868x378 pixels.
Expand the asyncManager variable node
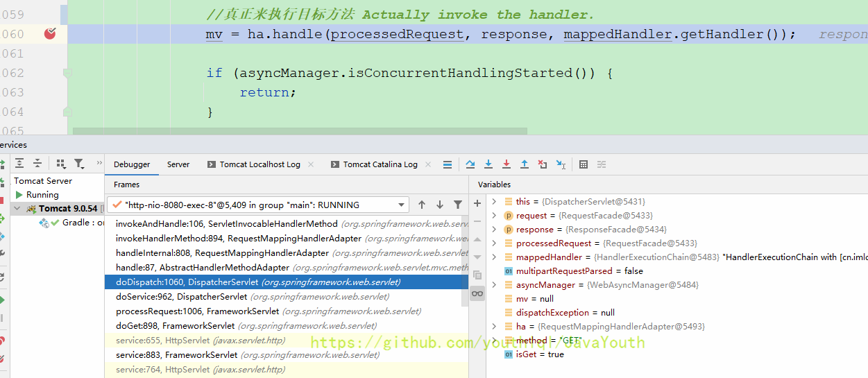494,285
